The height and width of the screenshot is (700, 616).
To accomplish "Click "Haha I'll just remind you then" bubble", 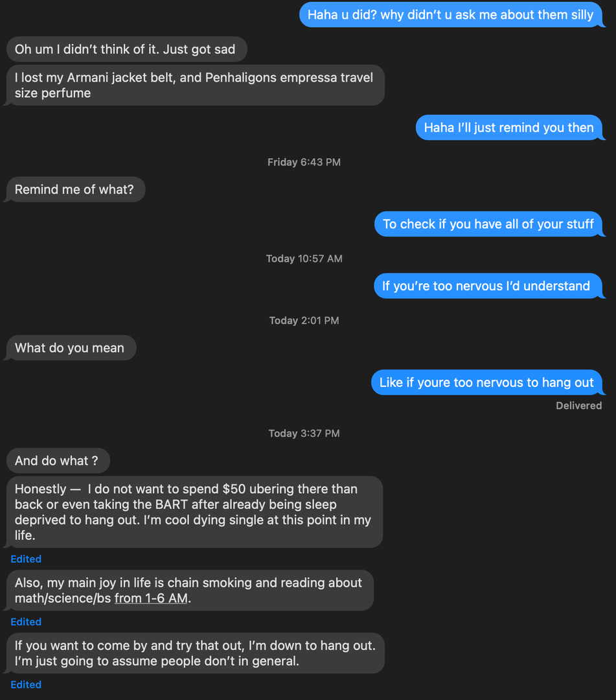I will click(508, 128).
